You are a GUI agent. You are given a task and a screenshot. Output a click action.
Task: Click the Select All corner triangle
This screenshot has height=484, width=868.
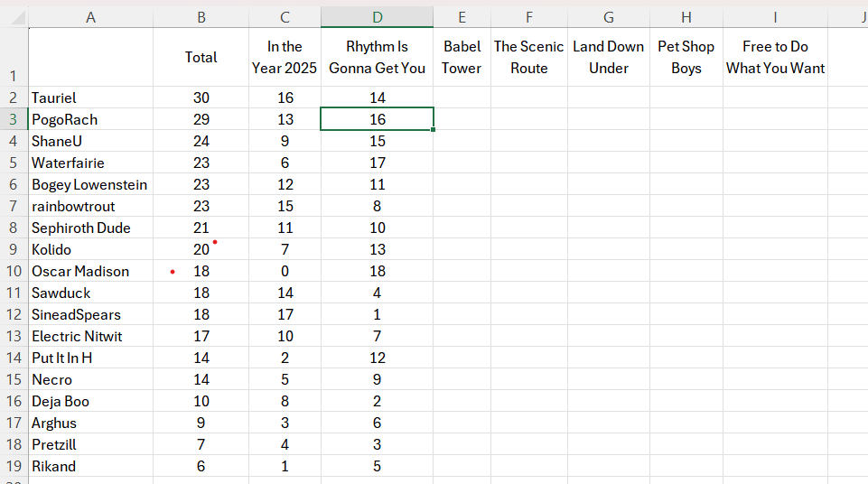point(18,18)
